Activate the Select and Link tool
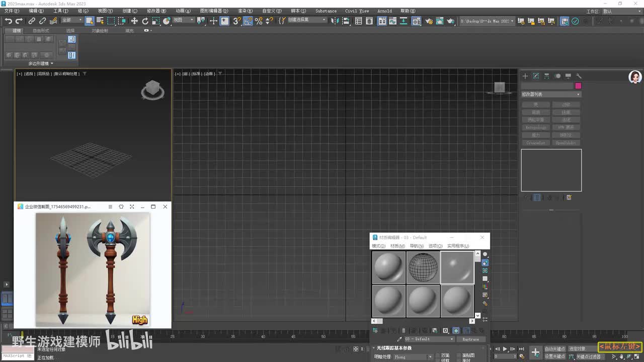 point(32,21)
